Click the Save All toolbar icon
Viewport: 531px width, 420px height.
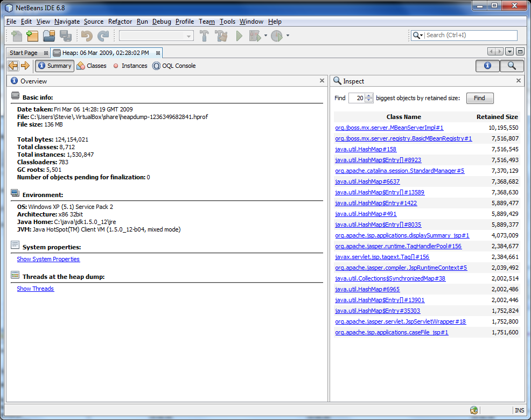tap(66, 36)
